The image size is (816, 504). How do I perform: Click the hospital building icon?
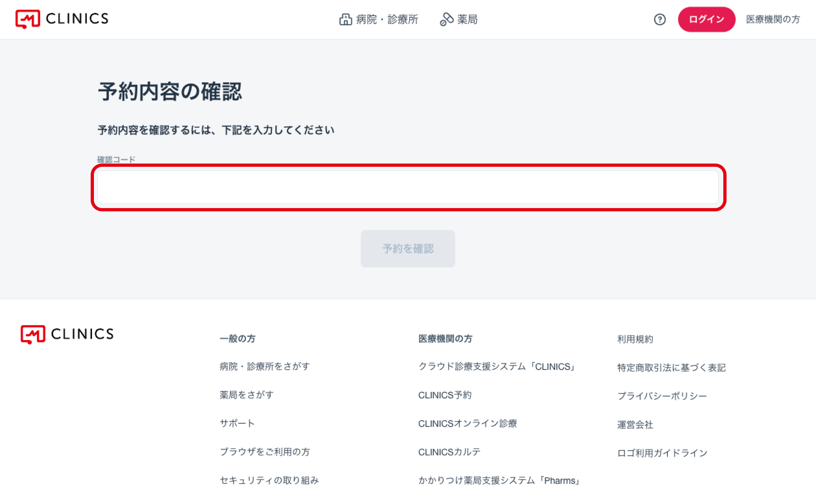(x=345, y=19)
